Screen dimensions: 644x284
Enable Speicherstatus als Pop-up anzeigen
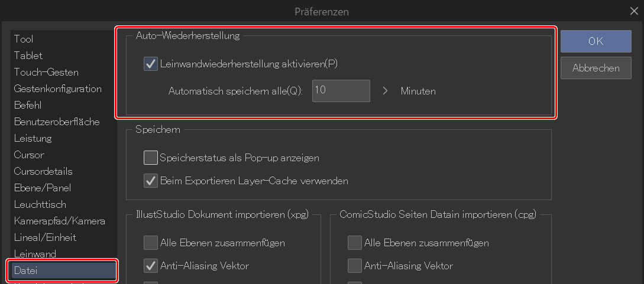150,158
